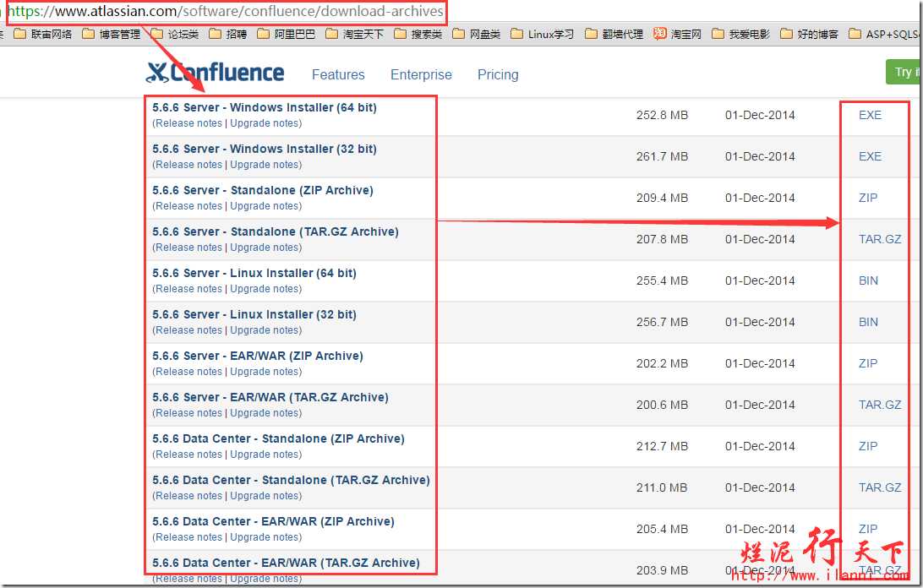
Task: Click the browser address bar URL
Action: pyautogui.click(x=226, y=11)
